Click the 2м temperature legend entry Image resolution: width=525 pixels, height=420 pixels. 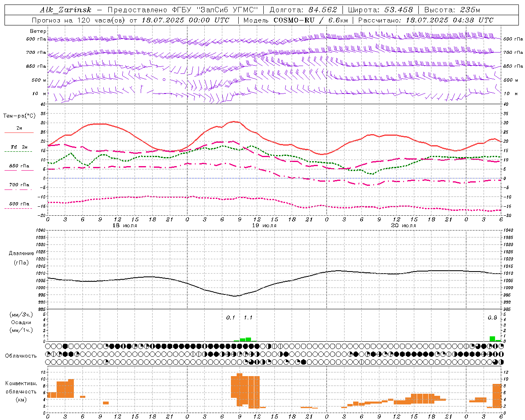tap(19, 128)
